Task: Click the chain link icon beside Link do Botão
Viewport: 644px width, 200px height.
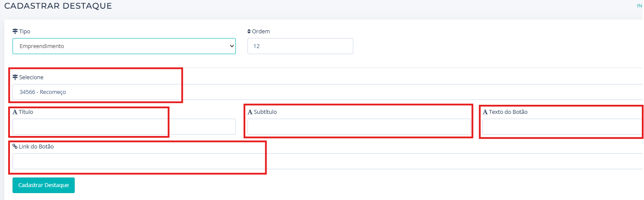Action: 15,147
